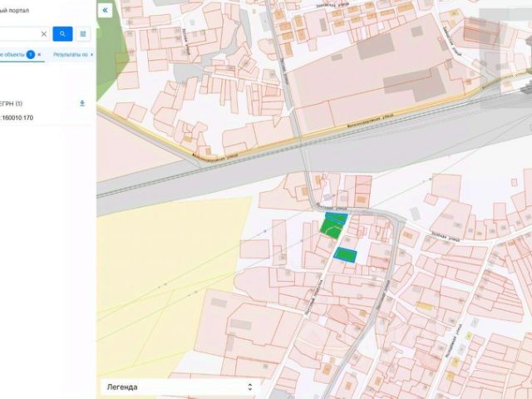Image resolution: width=532 pixels, height=399 pixels.
Task: Run search with blue magnifier button
Action: (x=62, y=34)
